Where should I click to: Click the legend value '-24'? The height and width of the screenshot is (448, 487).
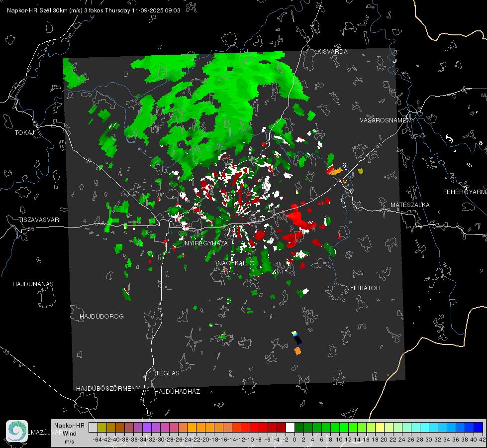187,440
